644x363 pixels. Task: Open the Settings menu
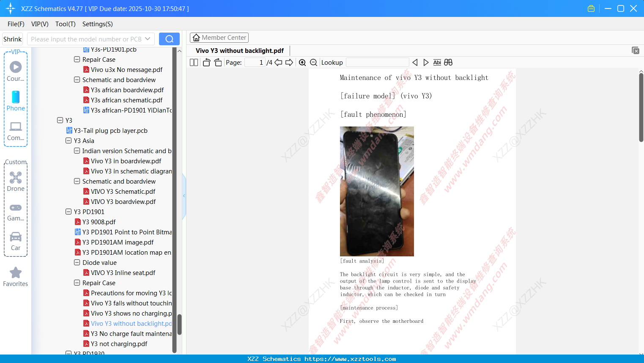coord(98,24)
